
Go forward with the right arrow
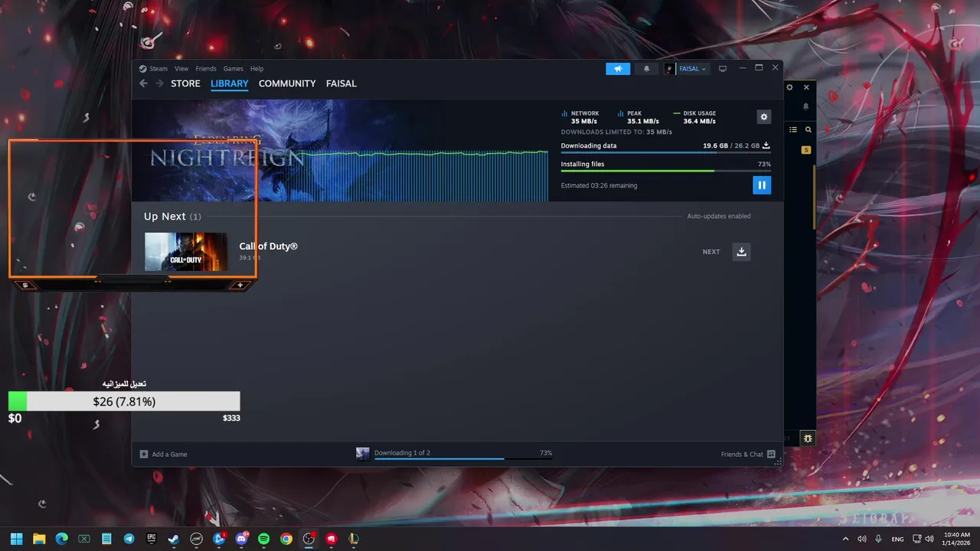pyautogui.click(x=159, y=83)
